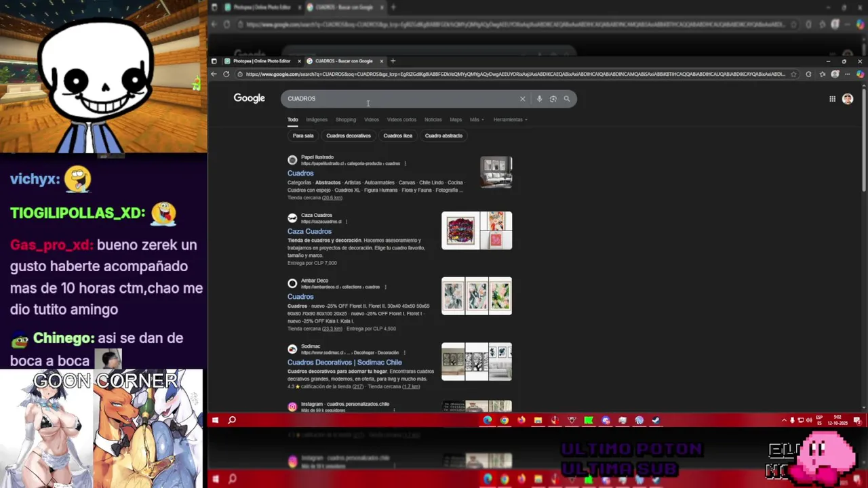Image resolution: width=868 pixels, height=488 pixels.
Task: Filter by the Para sala chip
Action: 303,136
